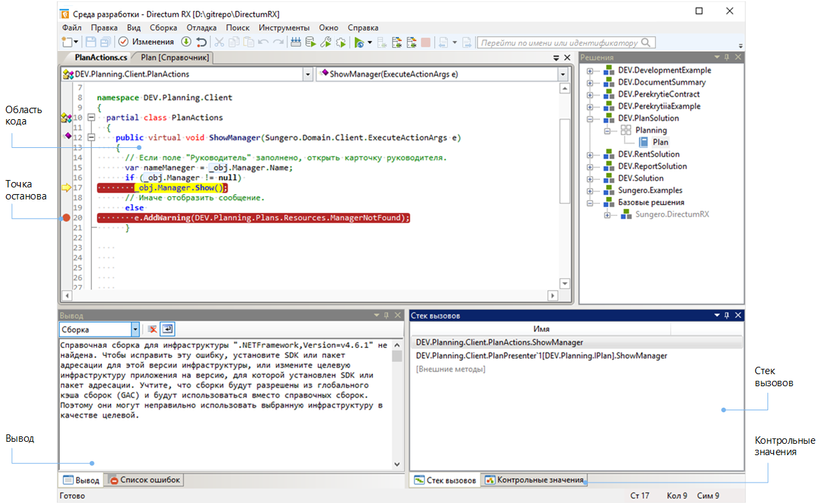Image resolution: width=821 pixels, height=504 pixels.
Task: Click the wrench build-and-run icon
Action: [326, 42]
